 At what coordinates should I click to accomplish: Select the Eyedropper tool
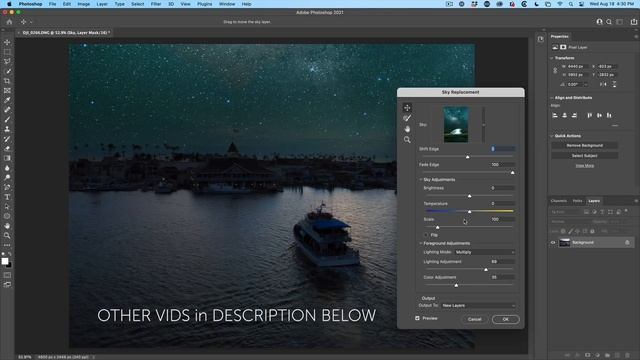7,100
